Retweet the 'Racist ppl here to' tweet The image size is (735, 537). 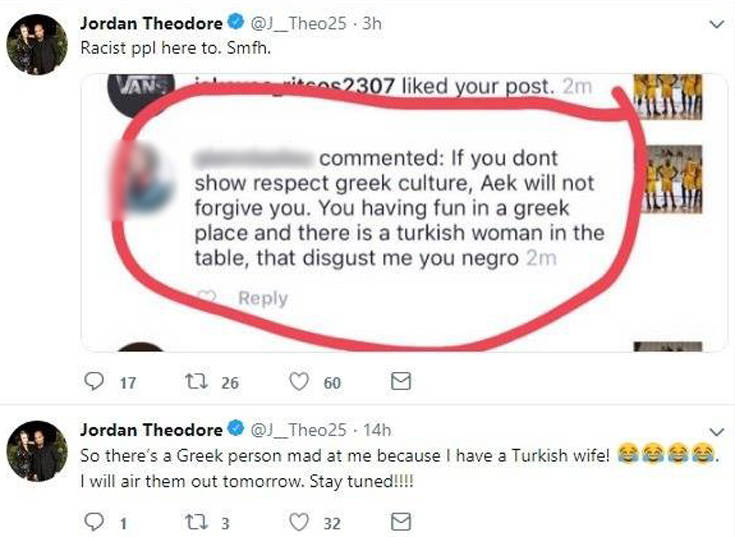[196, 382]
